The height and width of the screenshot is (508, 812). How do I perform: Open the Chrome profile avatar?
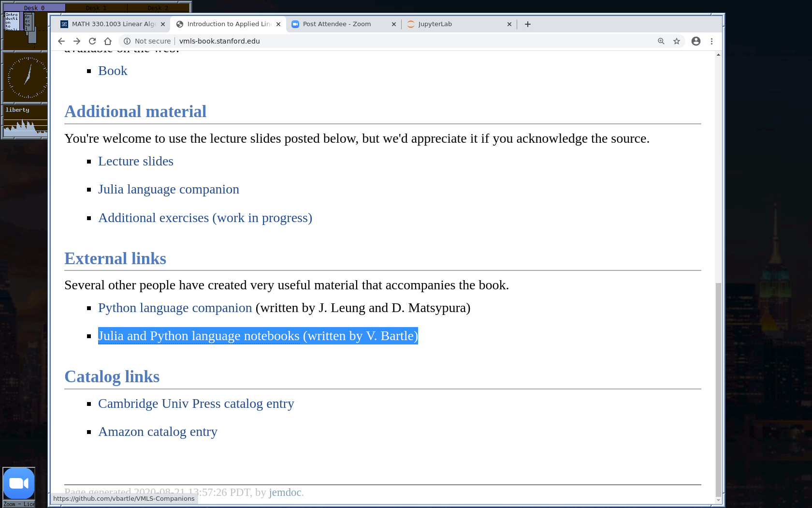click(x=696, y=41)
